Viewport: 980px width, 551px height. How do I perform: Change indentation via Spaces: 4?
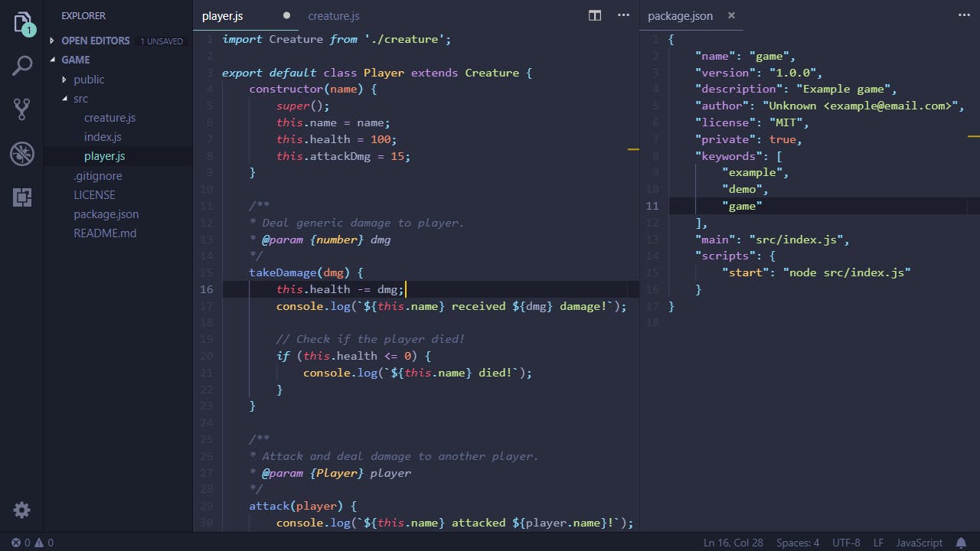point(798,543)
